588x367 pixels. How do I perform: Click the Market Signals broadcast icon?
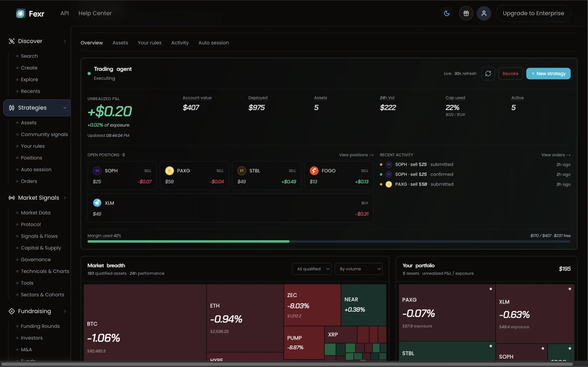[x=11, y=198]
